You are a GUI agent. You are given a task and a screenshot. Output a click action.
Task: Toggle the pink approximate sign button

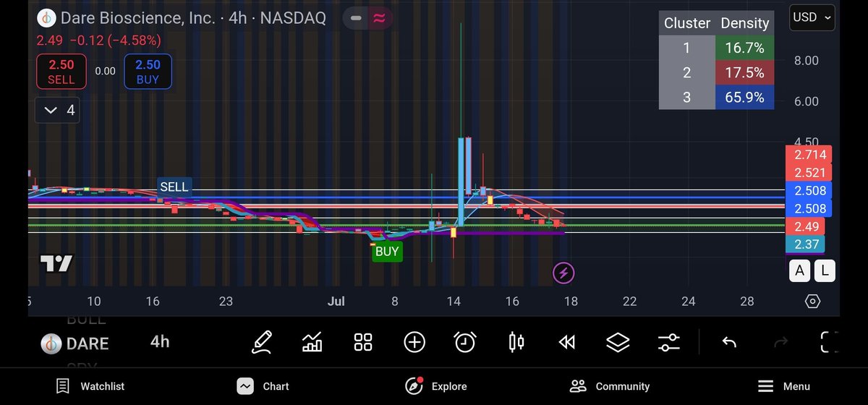(x=379, y=18)
